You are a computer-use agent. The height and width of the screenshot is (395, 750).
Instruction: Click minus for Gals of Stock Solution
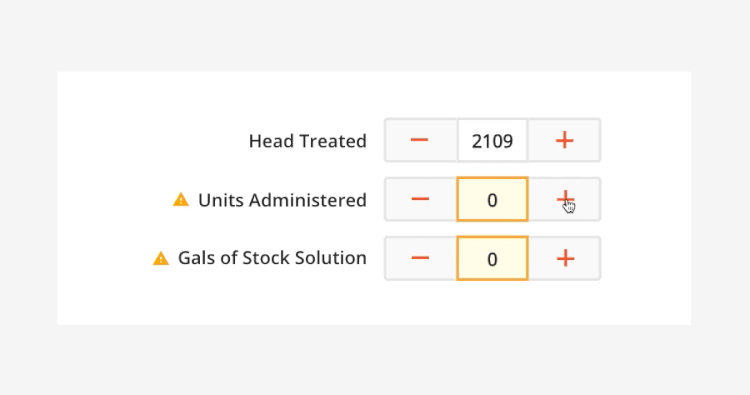point(420,258)
